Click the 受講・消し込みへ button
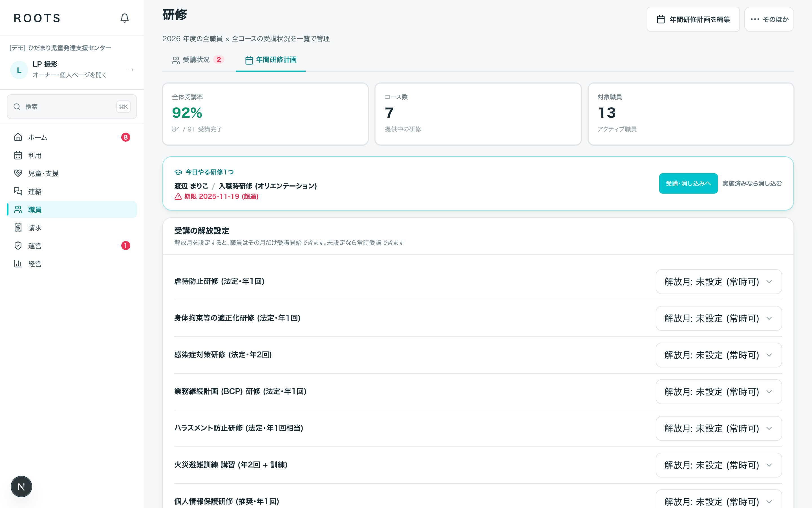Image resolution: width=812 pixels, height=508 pixels. (688, 183)
